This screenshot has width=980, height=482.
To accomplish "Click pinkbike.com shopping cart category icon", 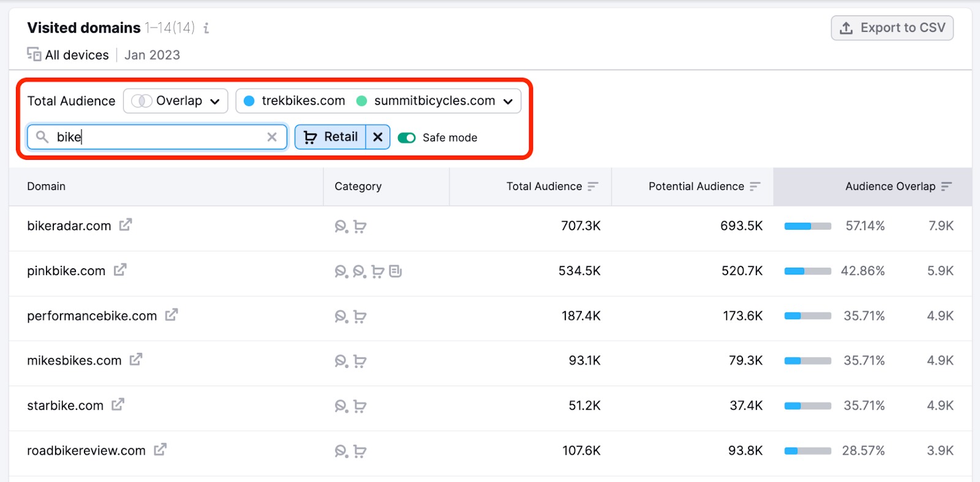I will (x=378, y=271).
